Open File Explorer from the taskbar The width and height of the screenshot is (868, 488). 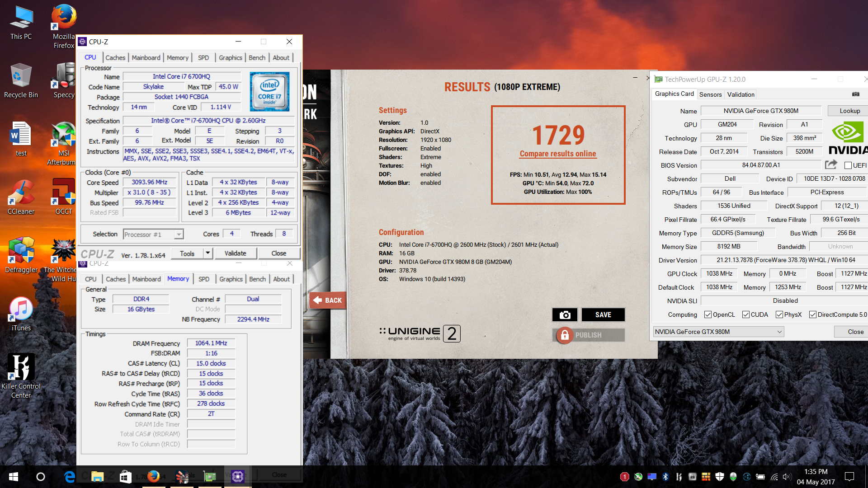click(x=97, y=477)
